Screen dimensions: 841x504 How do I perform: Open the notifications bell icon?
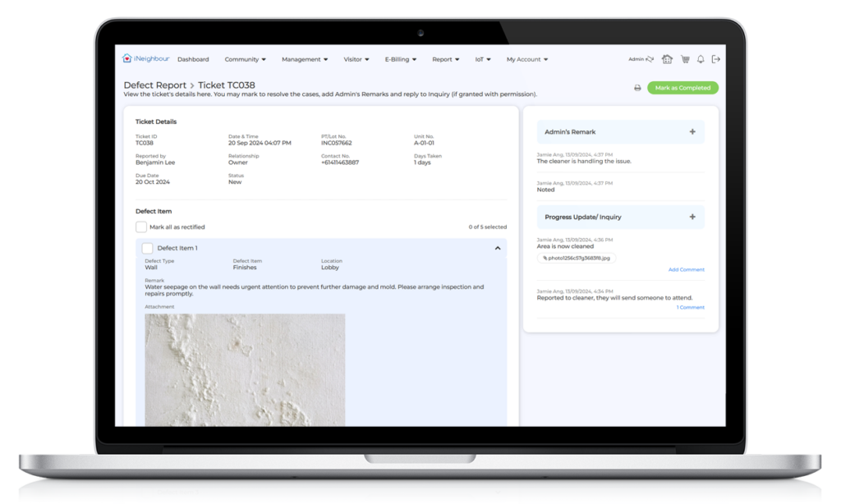(x=701, y=59)
